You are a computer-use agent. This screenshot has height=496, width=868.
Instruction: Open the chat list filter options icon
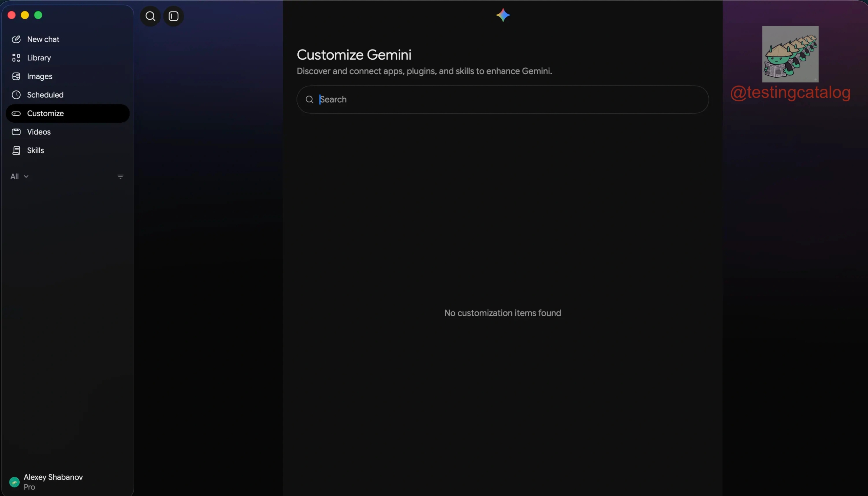coord(120,176)
